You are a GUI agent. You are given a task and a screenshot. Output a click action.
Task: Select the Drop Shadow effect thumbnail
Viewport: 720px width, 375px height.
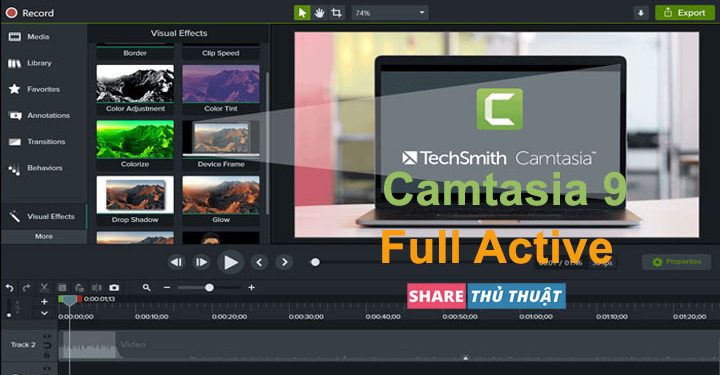click(x=135, y=195)
